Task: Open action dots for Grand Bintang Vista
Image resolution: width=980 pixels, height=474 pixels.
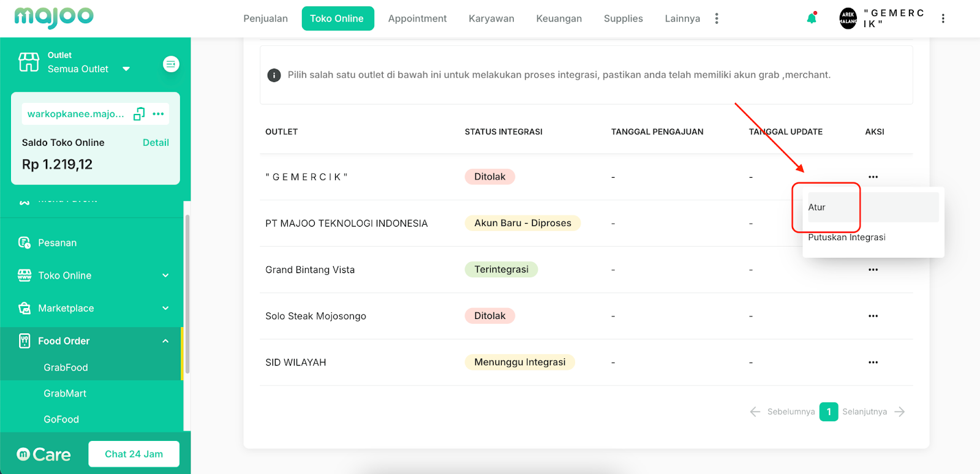Action: [873, 269]
